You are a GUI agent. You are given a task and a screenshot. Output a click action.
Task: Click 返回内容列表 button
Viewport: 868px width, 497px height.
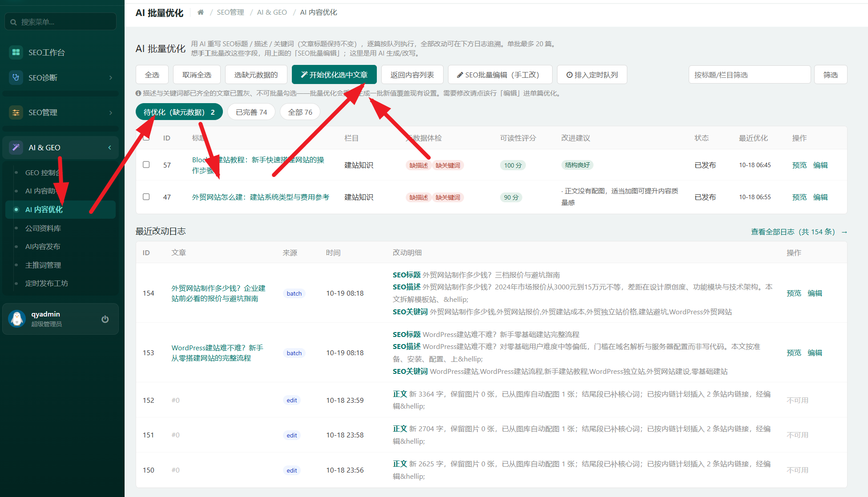pyautogui.click(x=412, y=75)
